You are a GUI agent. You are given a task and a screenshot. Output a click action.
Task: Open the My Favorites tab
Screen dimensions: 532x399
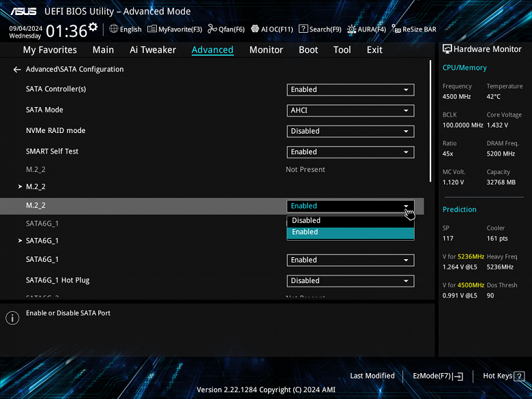[x=50, y=50]
